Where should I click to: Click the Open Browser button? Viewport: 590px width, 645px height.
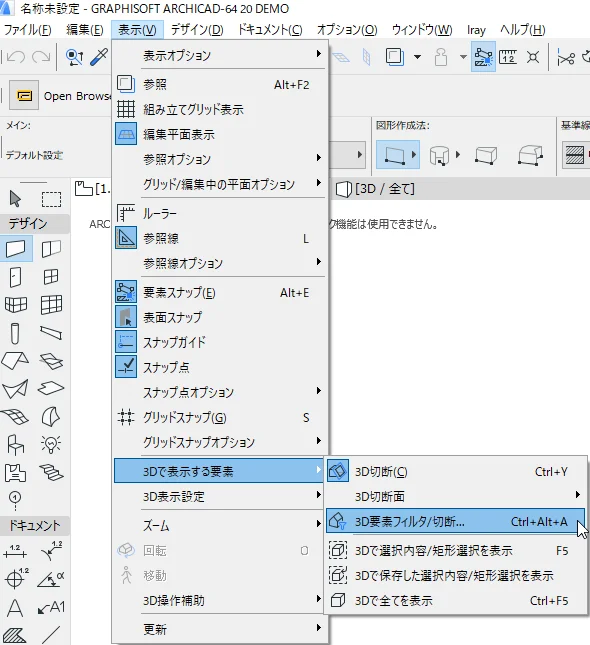[24, 95]
